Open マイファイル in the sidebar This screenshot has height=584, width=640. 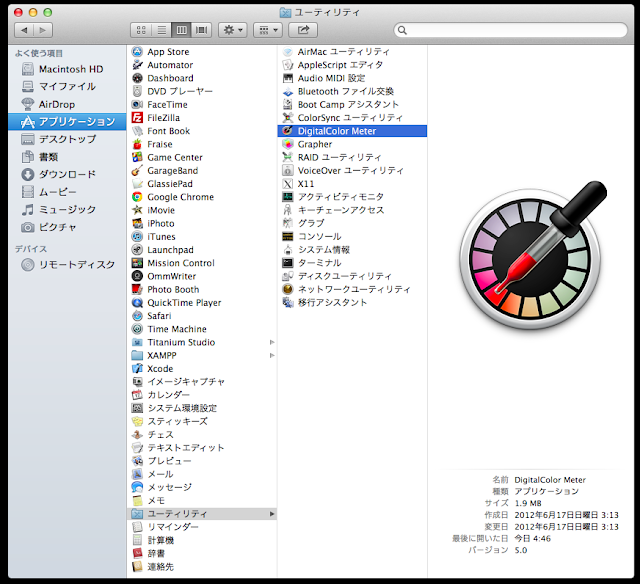pyautogui.click(x=67, y=87)
